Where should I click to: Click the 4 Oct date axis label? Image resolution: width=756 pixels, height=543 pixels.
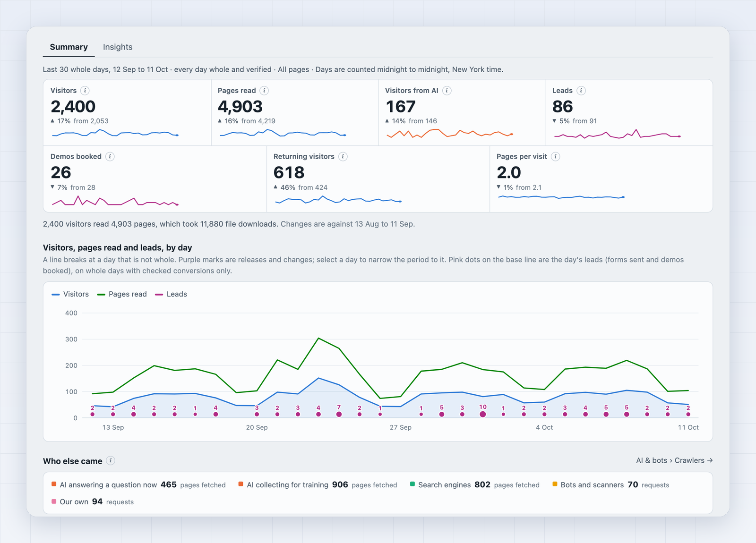click(544, 427)
